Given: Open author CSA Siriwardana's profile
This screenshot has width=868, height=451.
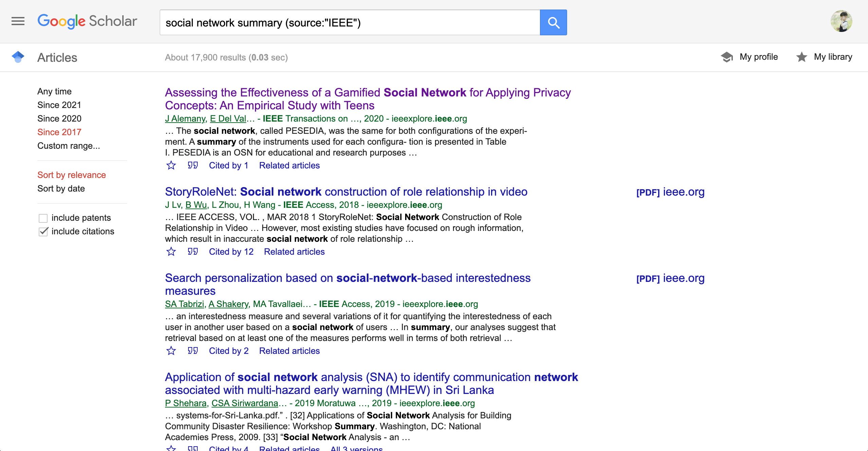Looking at the screenshot, I should click(x=245, y=403).
